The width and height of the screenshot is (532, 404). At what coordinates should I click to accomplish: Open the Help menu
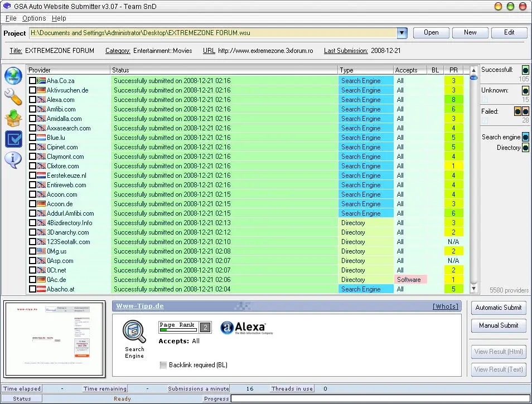click(59, 18)
